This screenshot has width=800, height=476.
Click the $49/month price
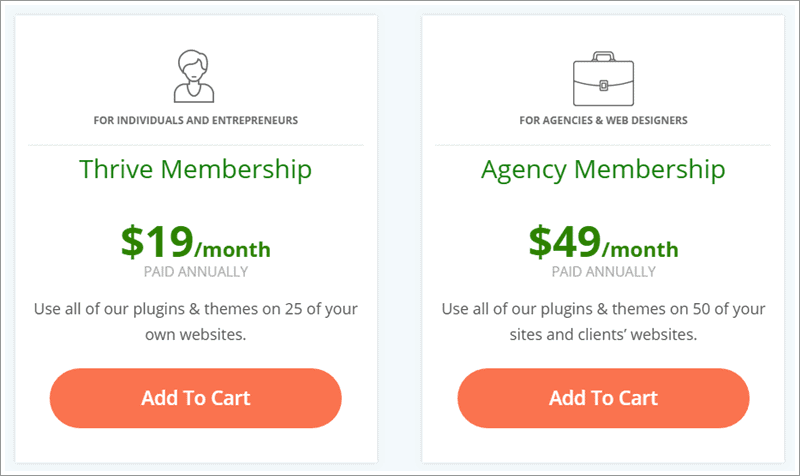coord(604,242)
